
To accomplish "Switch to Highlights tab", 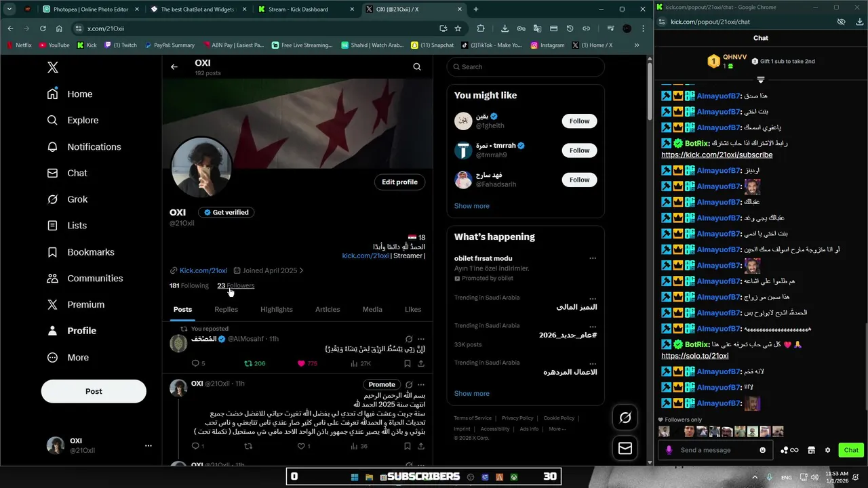I will 277,309.
